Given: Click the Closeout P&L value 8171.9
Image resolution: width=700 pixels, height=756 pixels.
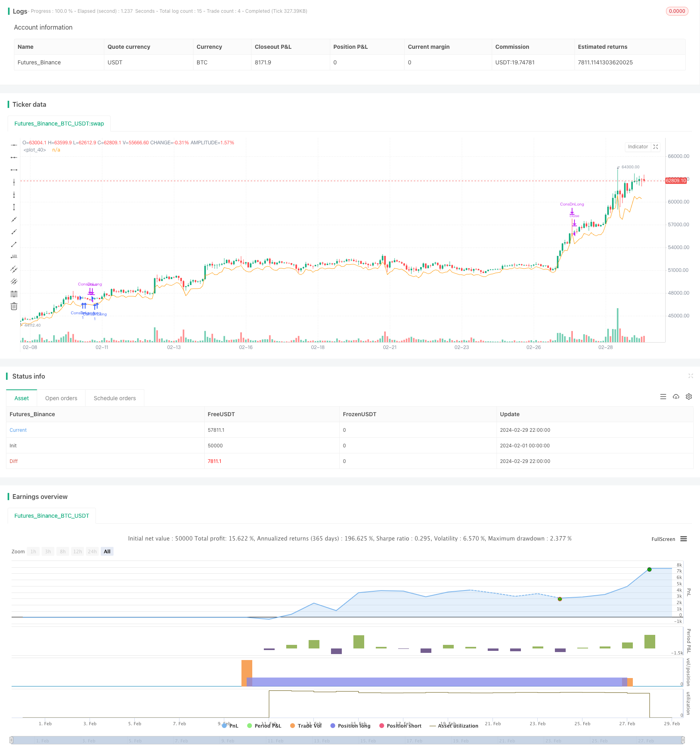Looking at the screenshot, I should (x=263, y=62).
